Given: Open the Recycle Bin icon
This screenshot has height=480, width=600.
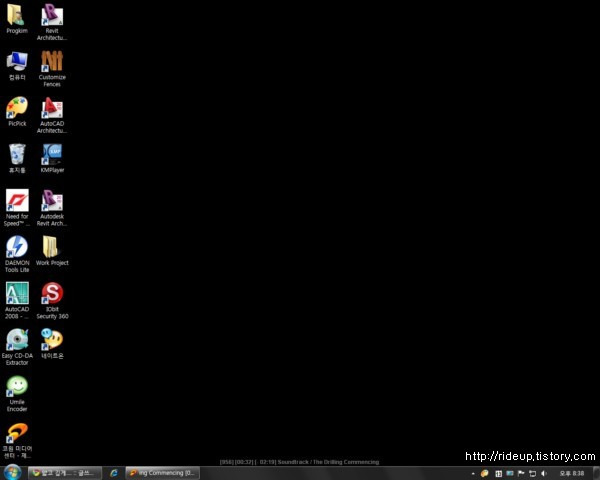Looking at the screenshot, I should click(x=17, y=158).
